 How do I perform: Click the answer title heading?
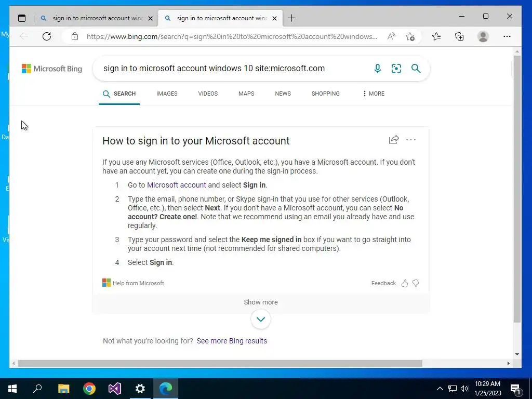tap(196, 141)
